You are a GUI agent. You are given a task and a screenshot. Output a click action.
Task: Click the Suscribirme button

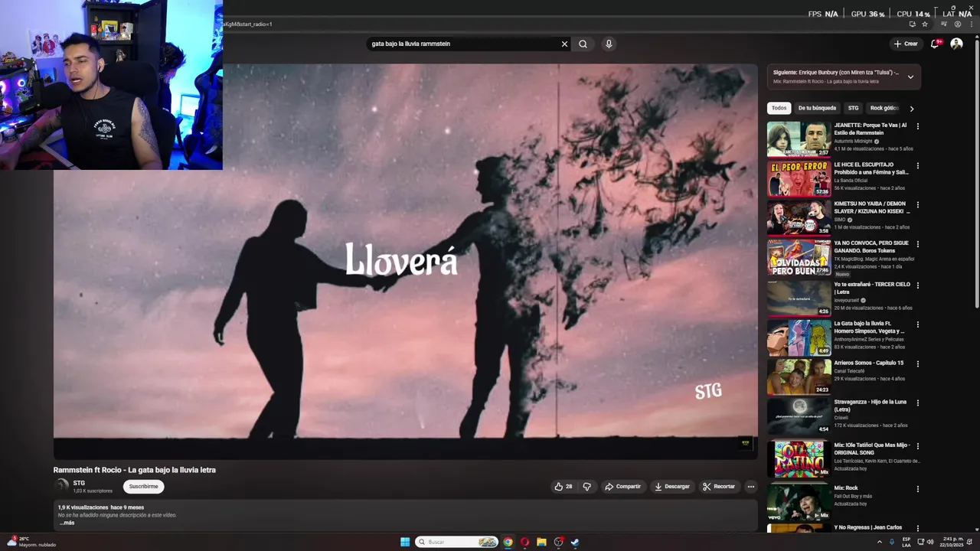pyautogui.click(x=143, y=486)
